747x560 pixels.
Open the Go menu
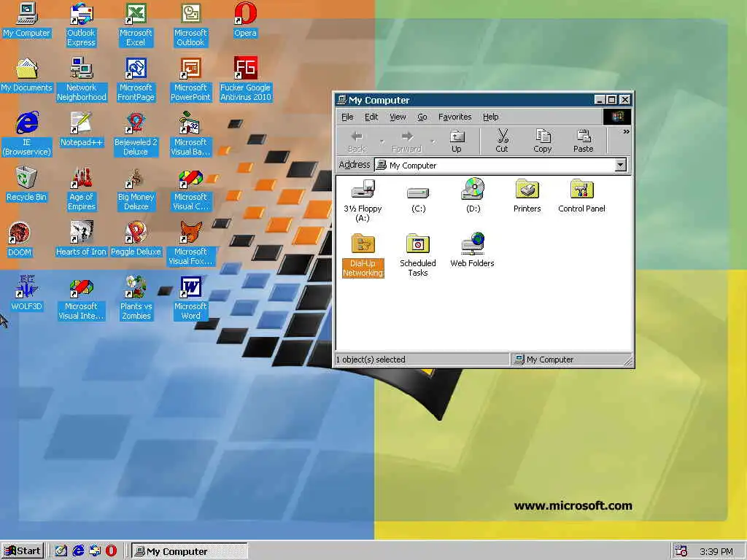point(422,117)
